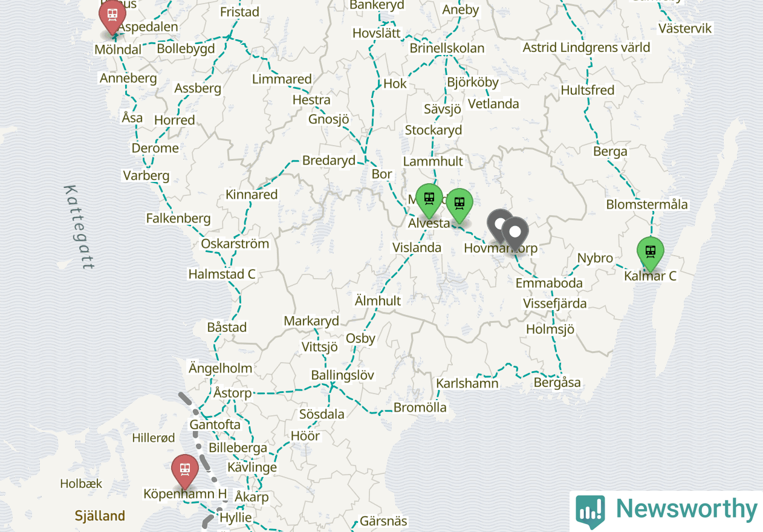Click the Kattegatt sea label
The width and height of the screenshot is (763, 532).
79,227
